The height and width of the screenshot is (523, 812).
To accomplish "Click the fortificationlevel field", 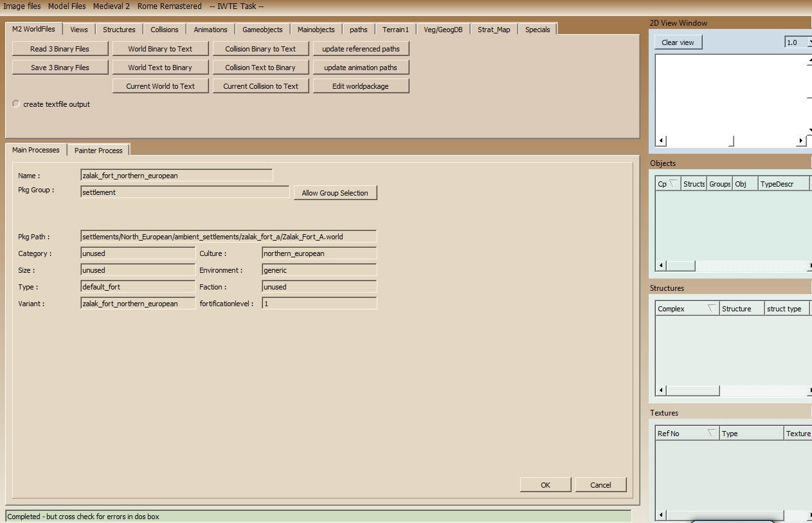I will click(320, 304).
